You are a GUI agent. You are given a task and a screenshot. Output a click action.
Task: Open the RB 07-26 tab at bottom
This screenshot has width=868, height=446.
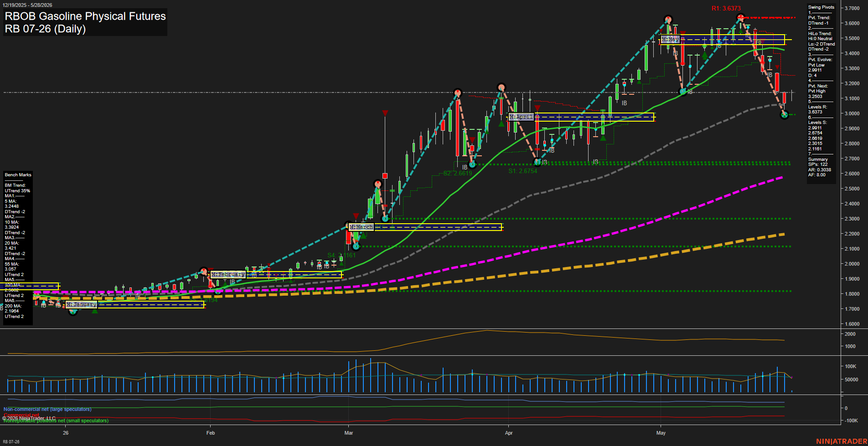(11, 441)
